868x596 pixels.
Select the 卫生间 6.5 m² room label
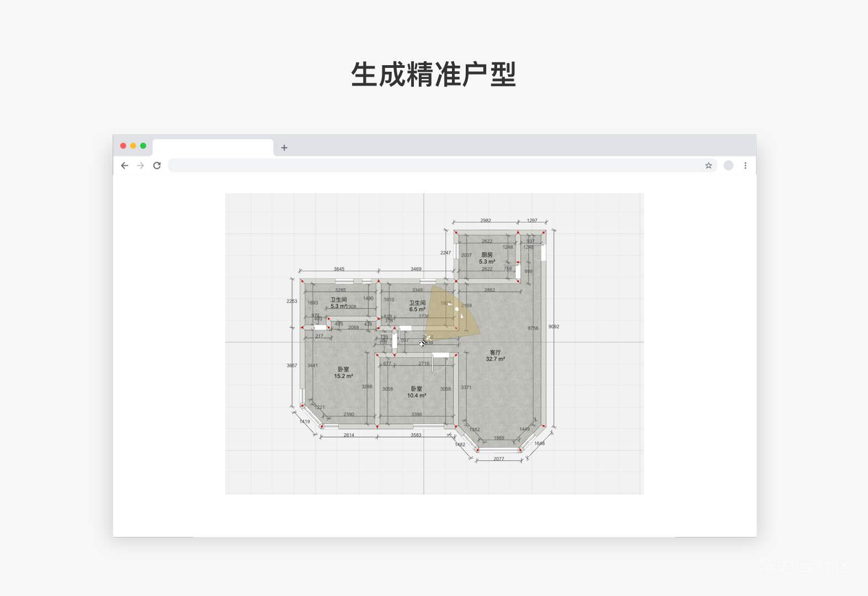tap(417, 306)
